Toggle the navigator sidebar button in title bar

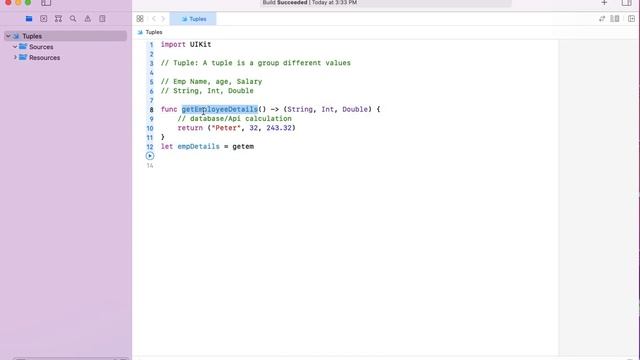(x=46, y=3)
